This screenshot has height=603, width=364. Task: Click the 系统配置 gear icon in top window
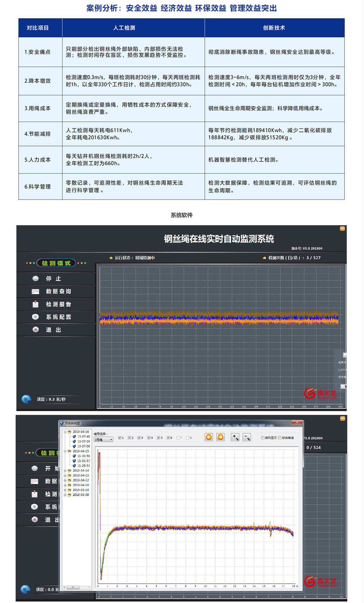pos(35,317)
